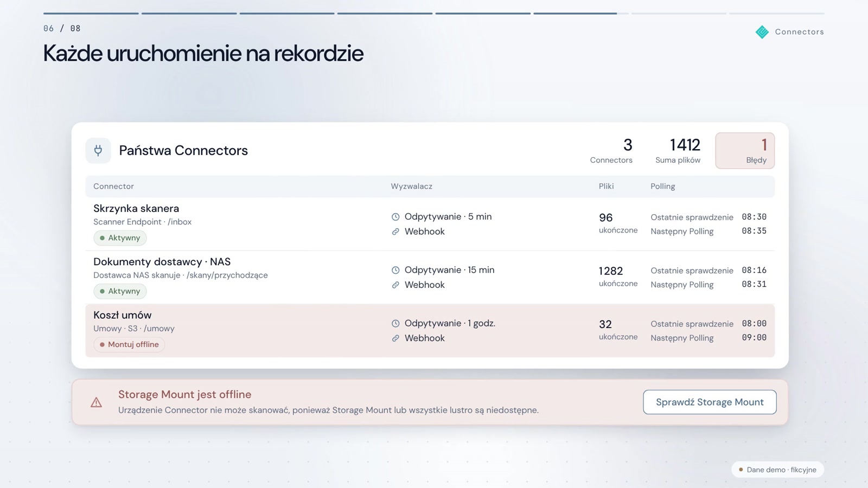Open the Błędy error counter tile

(745, 150)
